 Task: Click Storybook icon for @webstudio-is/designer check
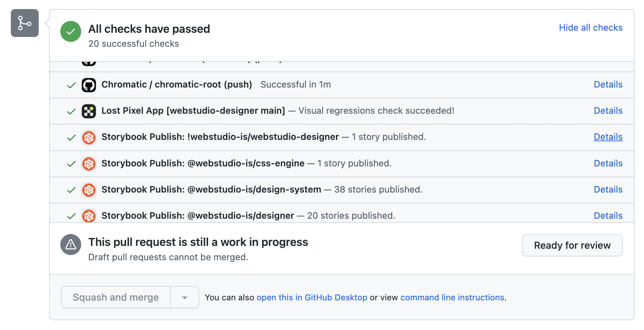89,216
